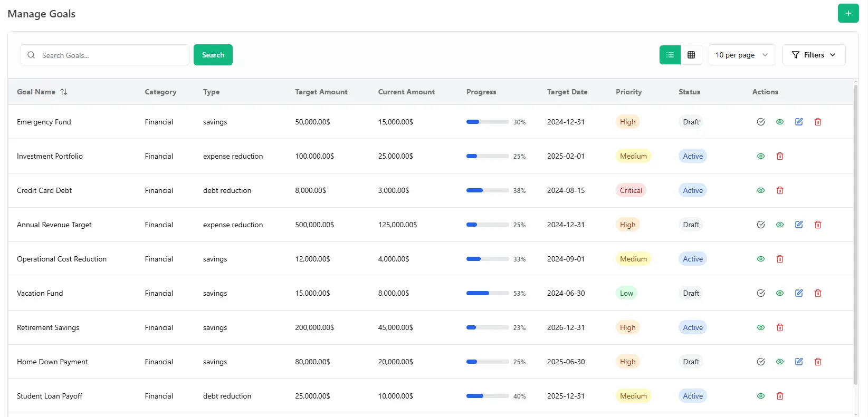Activate Annual Revenue Target checkmark icon

point(761,225)
